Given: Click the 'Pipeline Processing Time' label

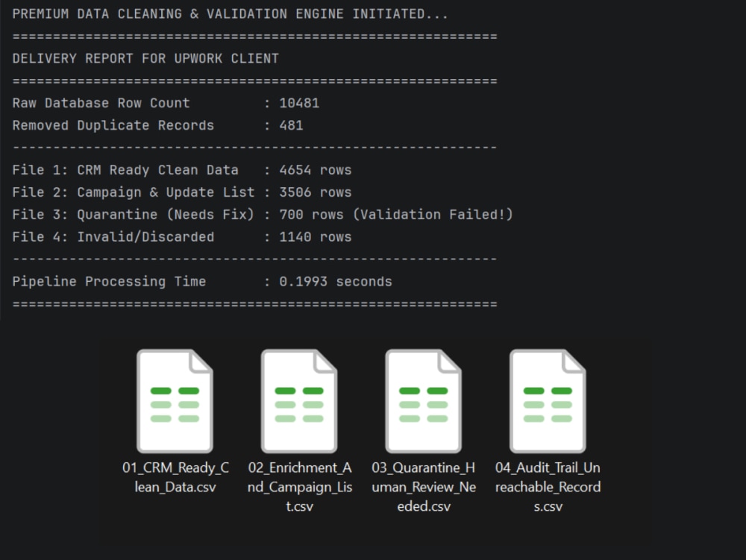Looking at the screenshot, I should (x=109, y=282).
